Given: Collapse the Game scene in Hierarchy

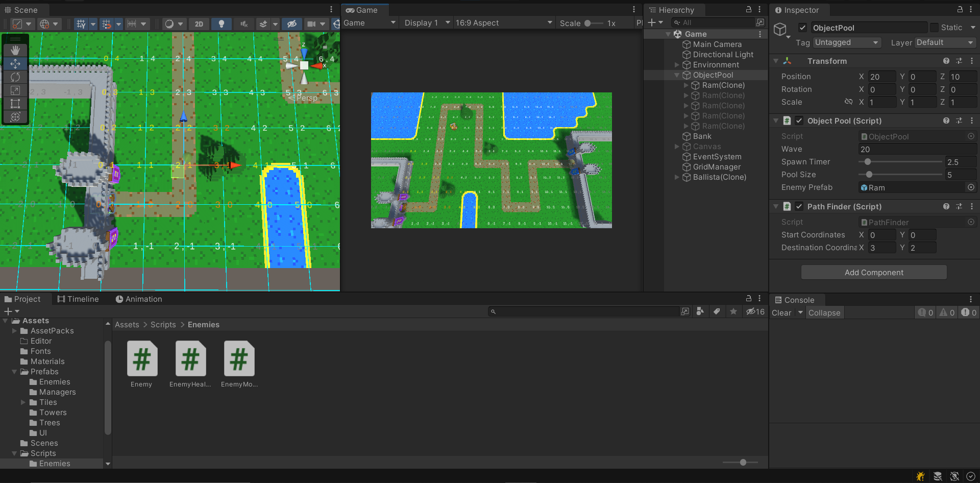Looking at the screenshot, I should click(x=668, y=34).
